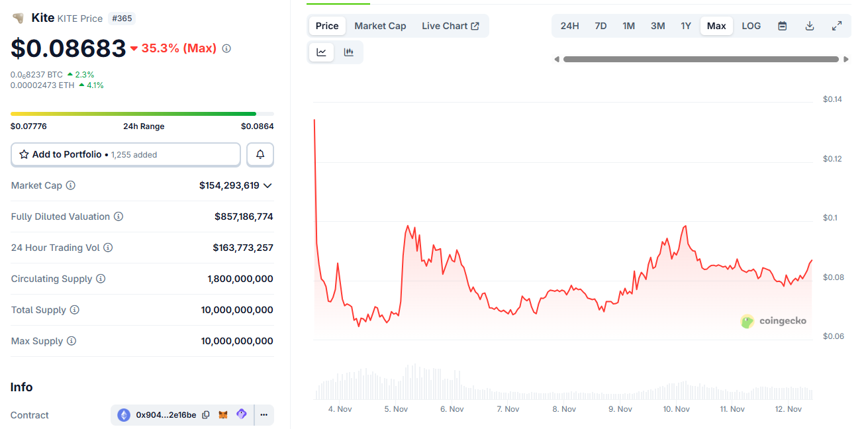Star Kite with the portfolio star icon
The width and height of the screenshot is (868, 429).
click(x=24, y=154)
